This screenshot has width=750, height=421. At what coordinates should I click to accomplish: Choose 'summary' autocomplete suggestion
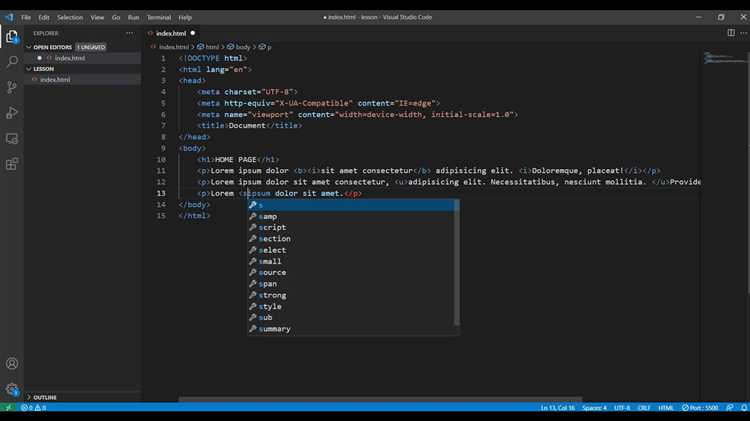click(353, 329)
